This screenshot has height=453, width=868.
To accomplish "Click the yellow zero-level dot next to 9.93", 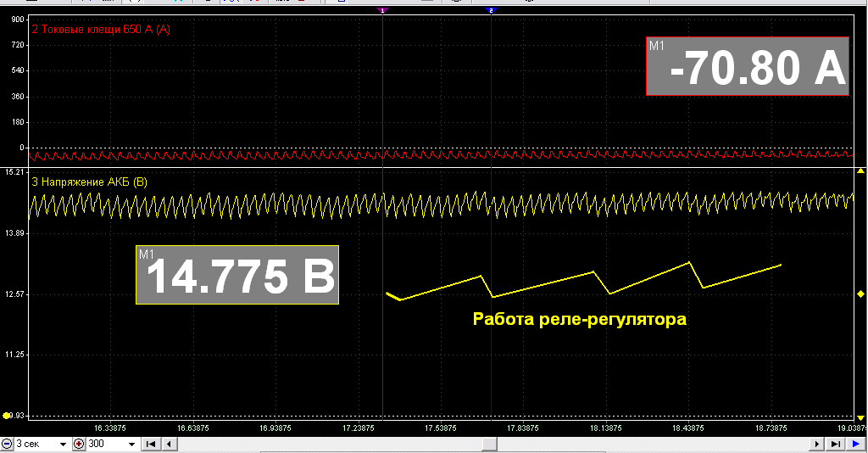I will [x=6, y=416].
